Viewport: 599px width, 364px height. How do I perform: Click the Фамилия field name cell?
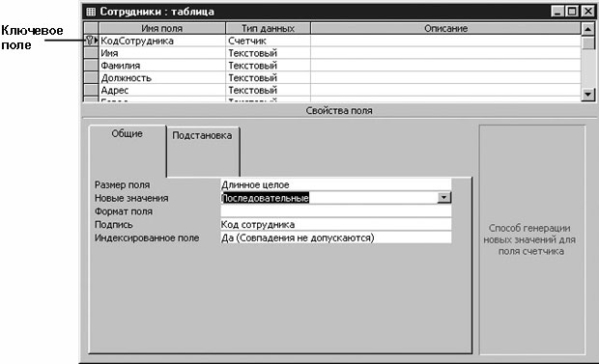162,66
